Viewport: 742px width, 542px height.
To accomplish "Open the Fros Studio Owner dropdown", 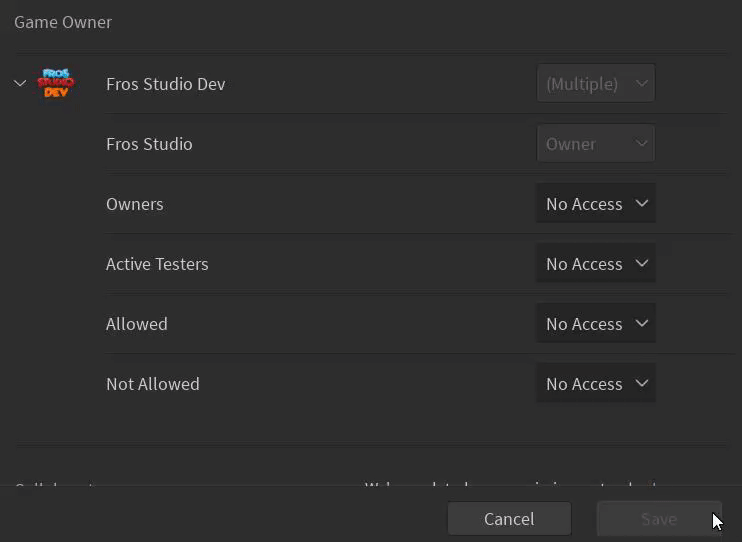I will (595, 143).
